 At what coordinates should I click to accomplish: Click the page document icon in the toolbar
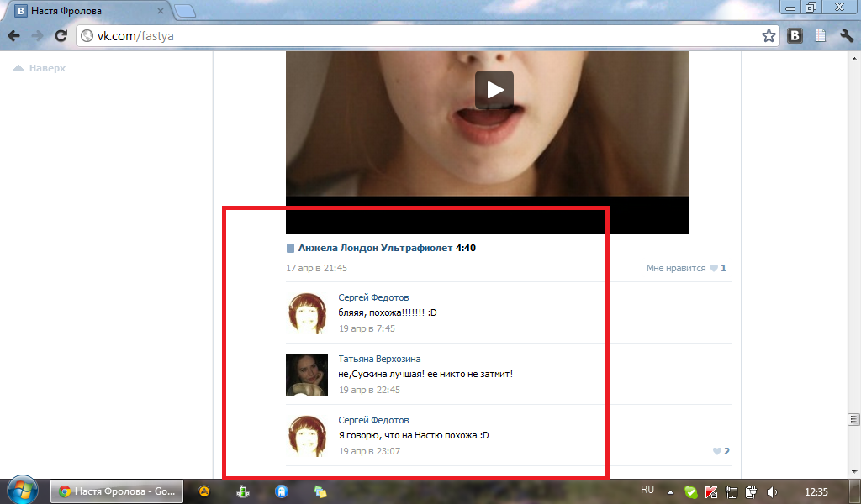(x=821, y=36)
